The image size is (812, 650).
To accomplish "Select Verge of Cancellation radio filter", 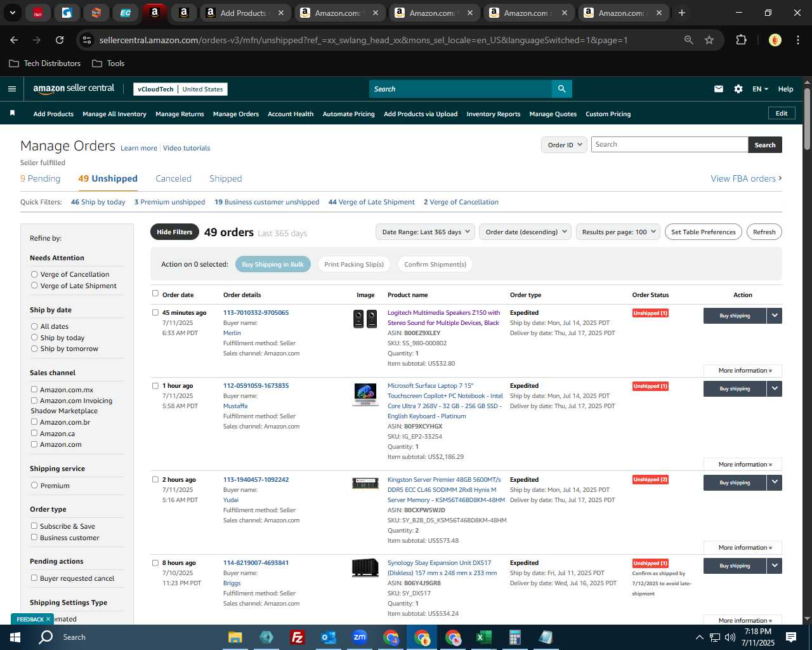I will (x=34, y=274).
